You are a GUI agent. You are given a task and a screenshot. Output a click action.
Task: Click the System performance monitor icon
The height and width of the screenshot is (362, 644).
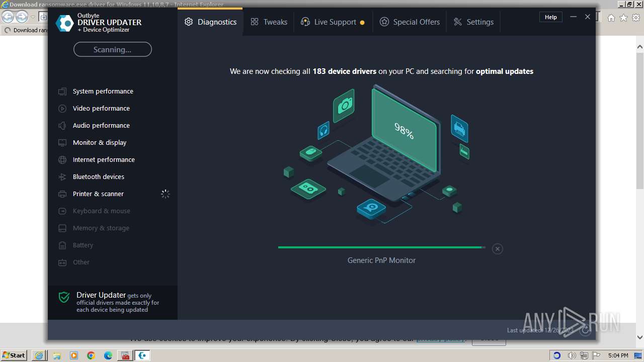click(62, 92)
